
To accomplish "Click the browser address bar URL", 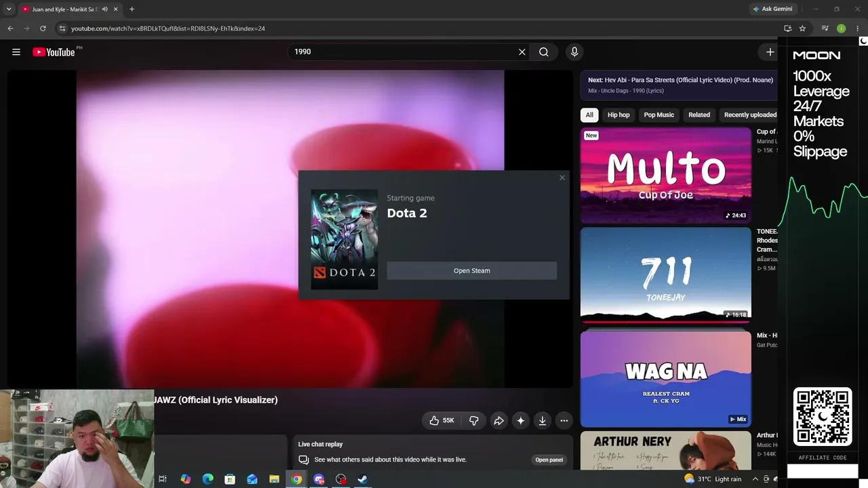I will pos(168,28).
